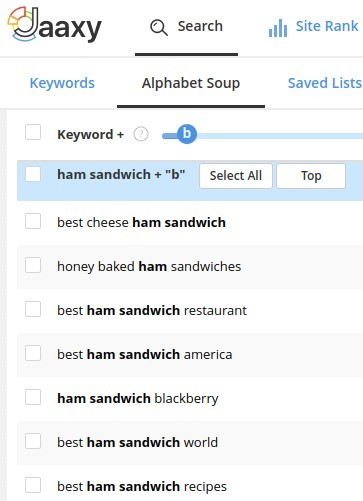This screenshot has height=501, width=363.
Task: Click the Jaaxy logo
Action: click(x=55, y=25)
